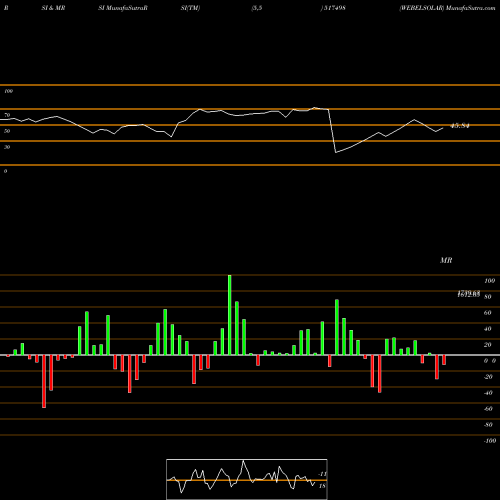Click the 30 level label on RSI axis
Image resolution: width=500 pixels, height=500 pixels.
7,147
